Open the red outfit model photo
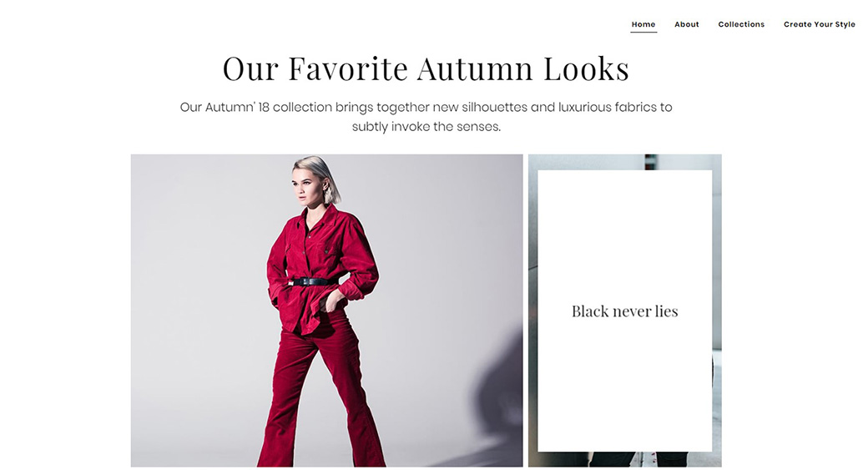Image resolution: width=868 pixels, height=470 pixels. pos(326,311)
